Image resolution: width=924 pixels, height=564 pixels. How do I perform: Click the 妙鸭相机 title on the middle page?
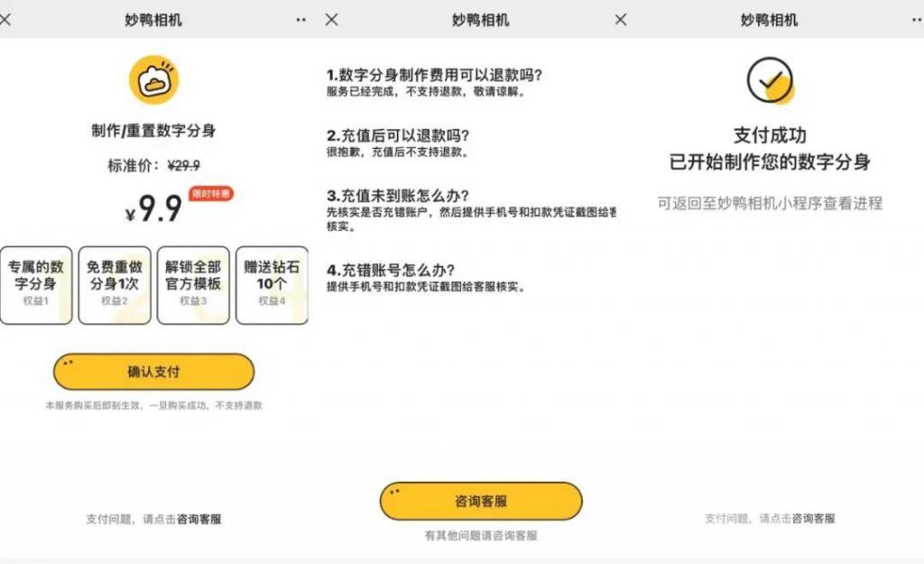coord(479,19)
